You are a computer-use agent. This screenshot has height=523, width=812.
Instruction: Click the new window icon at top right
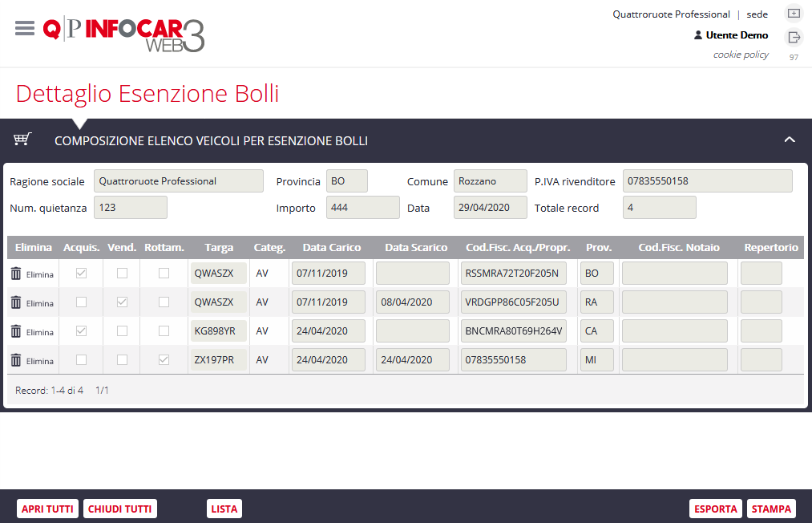[793, 14]
